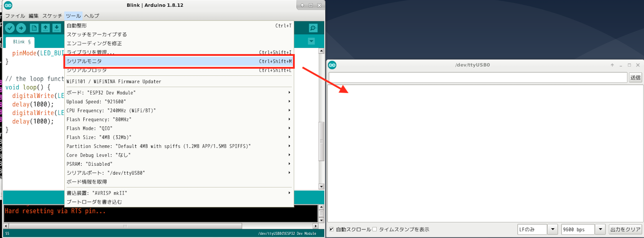Click the Verify (checkmark) toolbar button
The width and height of the screenshot is (644, 238).
10,28
